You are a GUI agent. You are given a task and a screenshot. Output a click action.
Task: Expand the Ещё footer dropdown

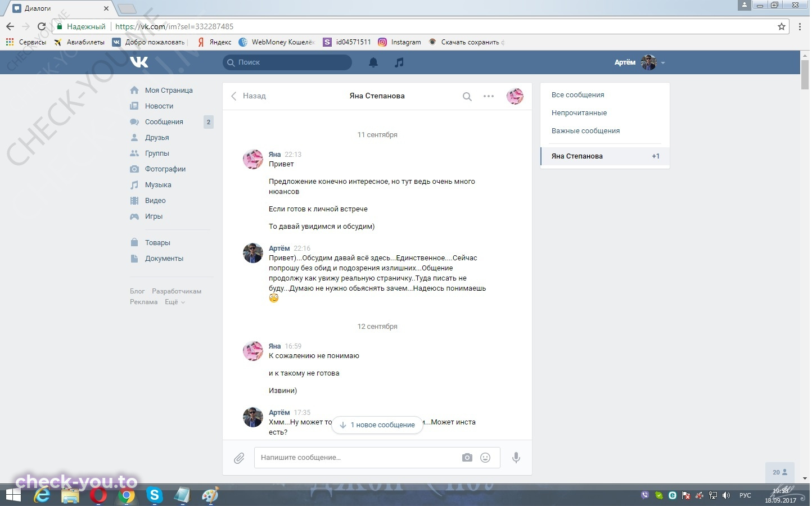pyautogui.click(x=174, y=302)
